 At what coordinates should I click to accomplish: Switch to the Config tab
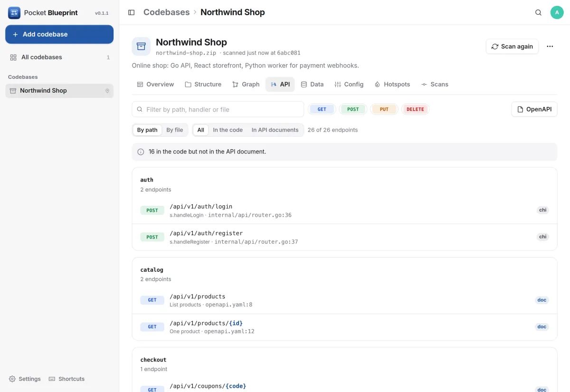coord(349,85)
